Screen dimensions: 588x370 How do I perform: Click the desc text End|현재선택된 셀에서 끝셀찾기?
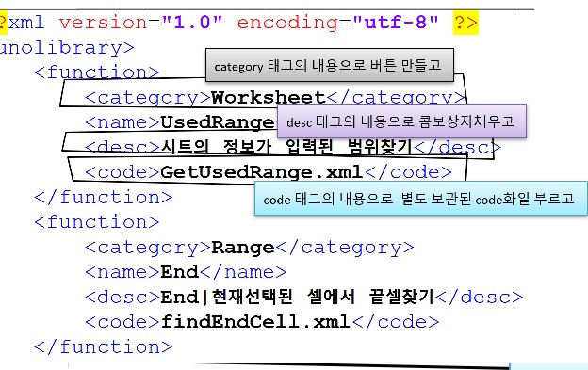pyautogui.click(x=297, y=297)
